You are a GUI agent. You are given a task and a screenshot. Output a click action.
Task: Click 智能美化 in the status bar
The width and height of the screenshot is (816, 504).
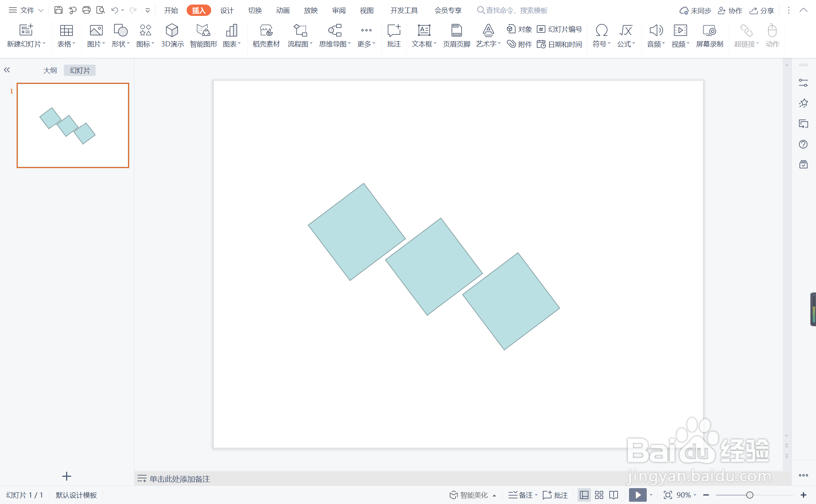click(x=469, y=495)
